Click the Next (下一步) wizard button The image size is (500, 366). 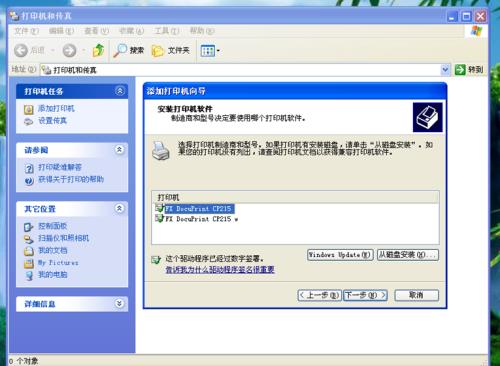[x=365, y=295]
